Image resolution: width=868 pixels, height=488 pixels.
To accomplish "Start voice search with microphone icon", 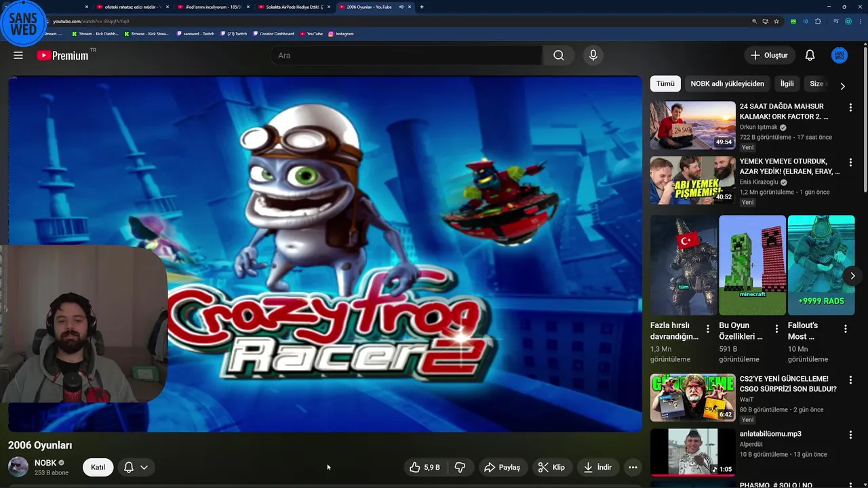I will click(593, 56).
